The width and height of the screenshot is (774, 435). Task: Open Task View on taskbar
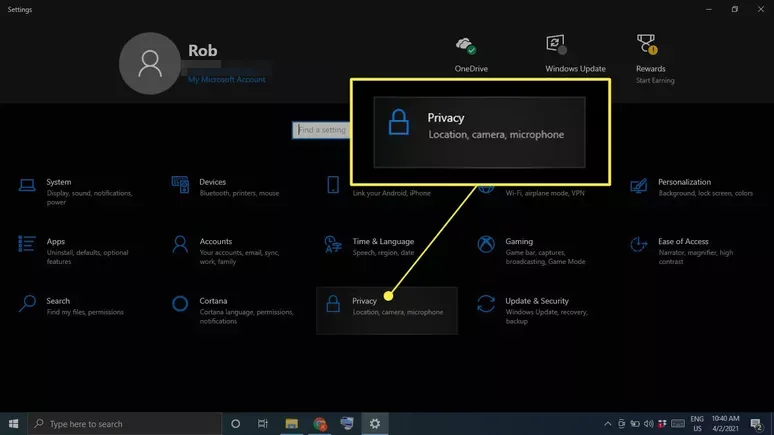(263, 424)
